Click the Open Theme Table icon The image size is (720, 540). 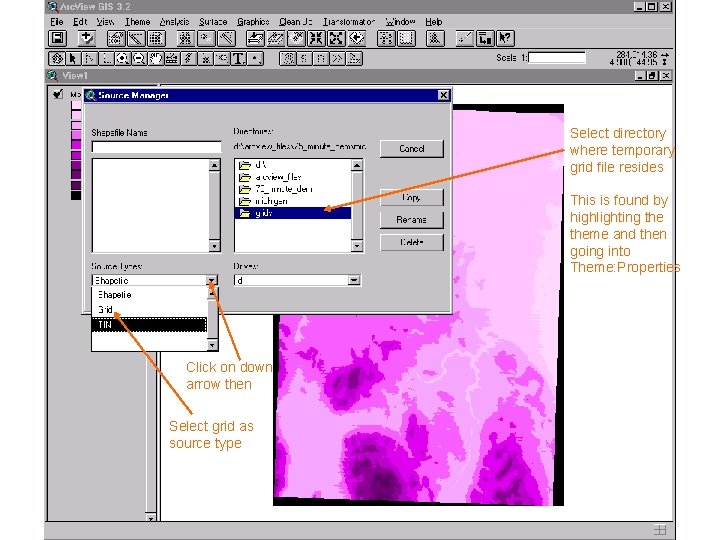pyautogui.click(x=156, y=38)
